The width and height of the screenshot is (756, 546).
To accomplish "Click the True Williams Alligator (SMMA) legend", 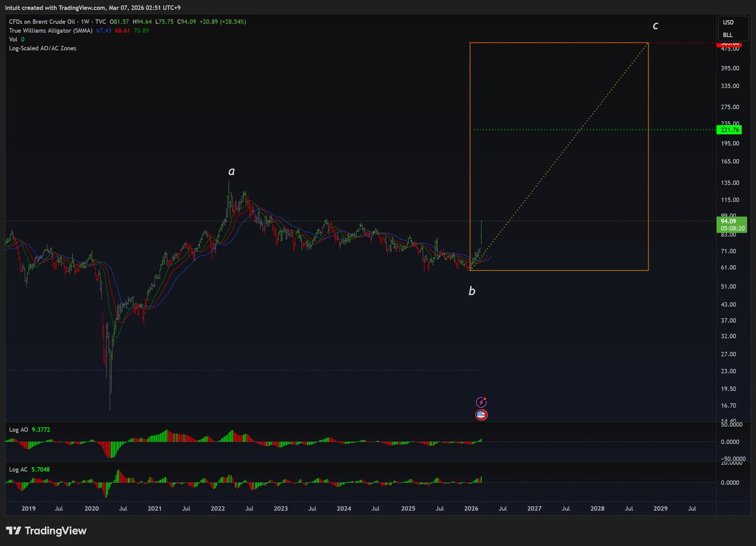I will coord(50,30).
